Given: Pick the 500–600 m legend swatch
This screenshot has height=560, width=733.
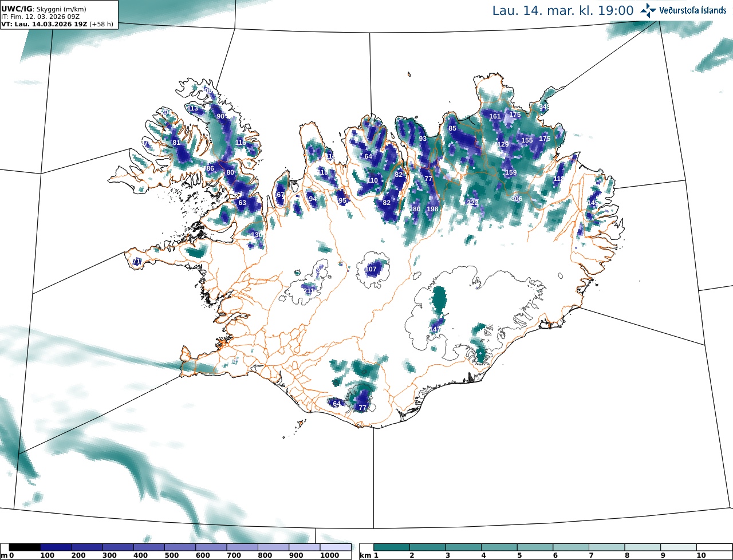Looking at the screenshot, I should (x=180, y=547).
